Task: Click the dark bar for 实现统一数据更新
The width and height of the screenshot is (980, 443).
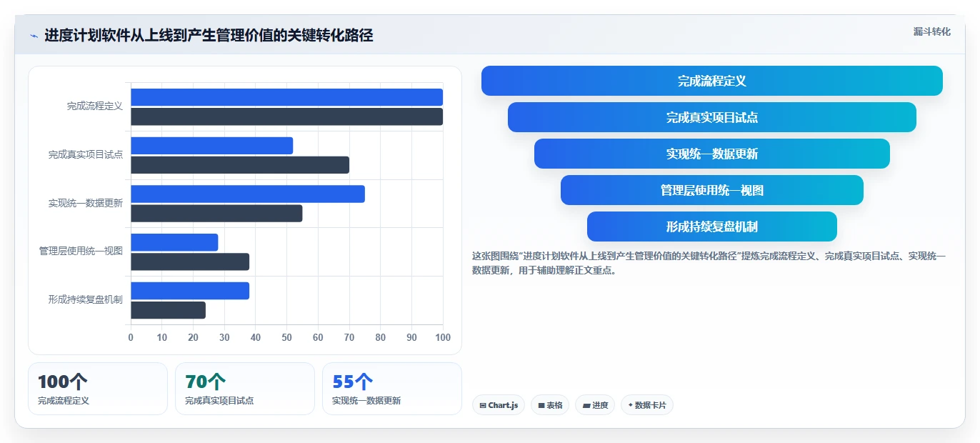Action: (x=216, y=213)
